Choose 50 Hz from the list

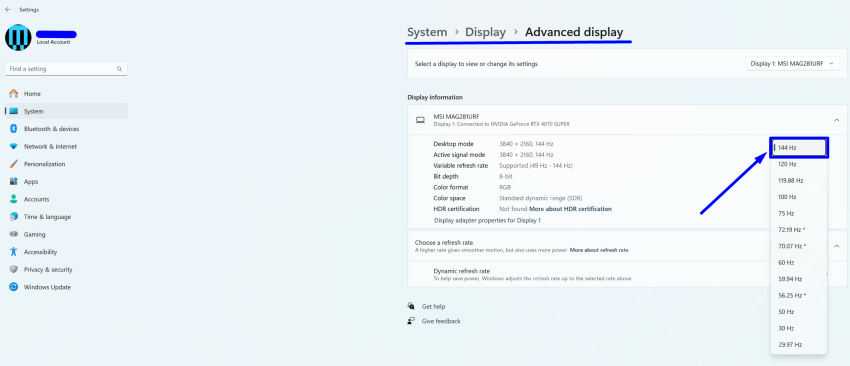pos(799,312)
